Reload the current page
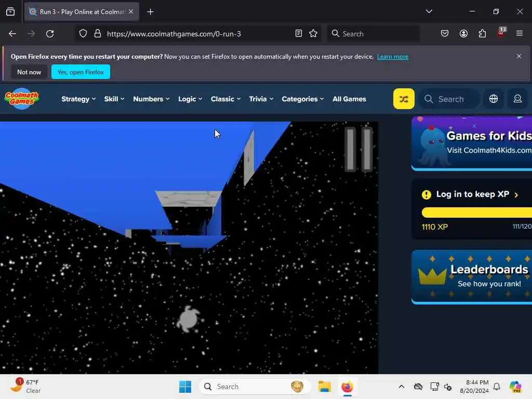Image resolution: width=532 pixels, height=399 pixels. [x=50, y=34]
